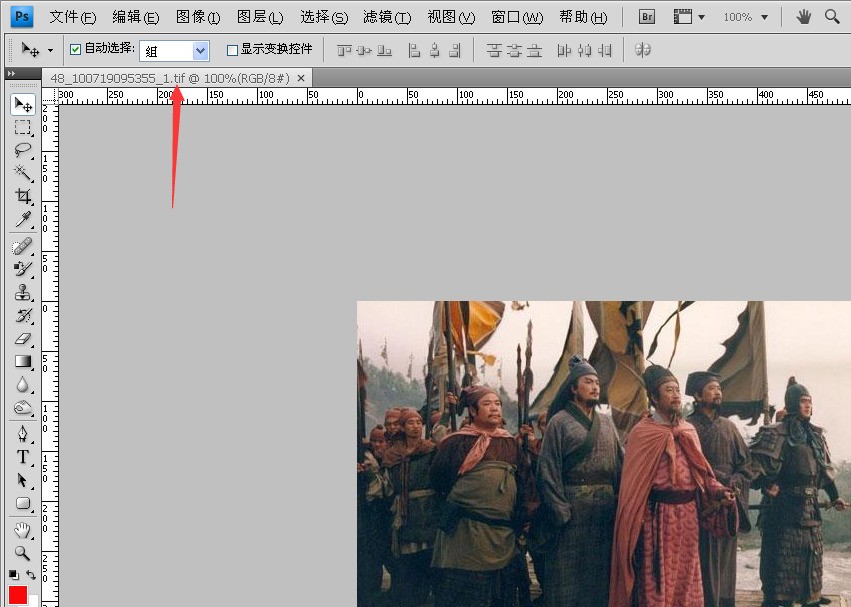Enable the 显示变换控件 checkbox
This screenshot has height=607, width=851.
[232, 50]
